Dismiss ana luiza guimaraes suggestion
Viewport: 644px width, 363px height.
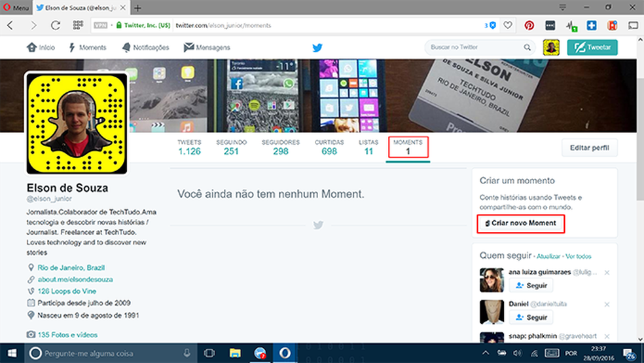(x=607, y=273)
